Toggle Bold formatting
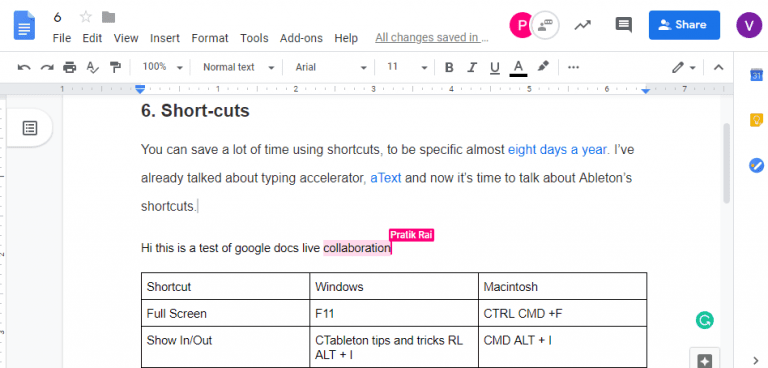The image size is (768, 368). (x=449, y=68)
